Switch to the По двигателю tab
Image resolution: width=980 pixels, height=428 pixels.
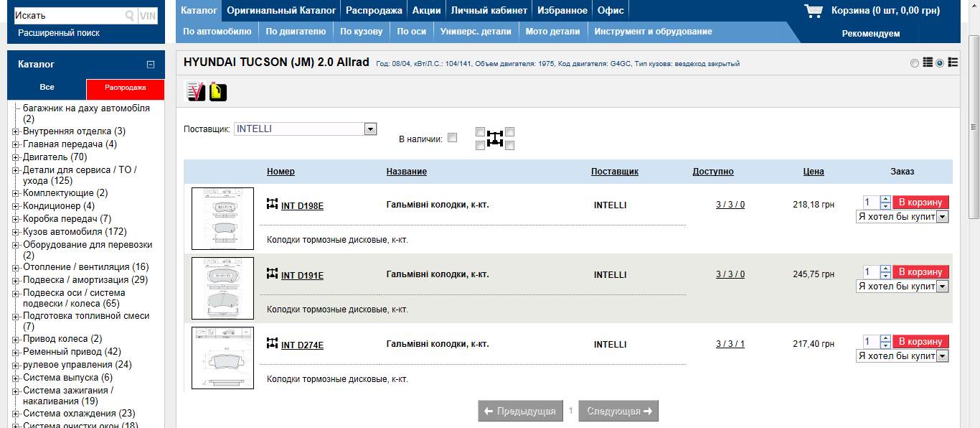point(296,32)
